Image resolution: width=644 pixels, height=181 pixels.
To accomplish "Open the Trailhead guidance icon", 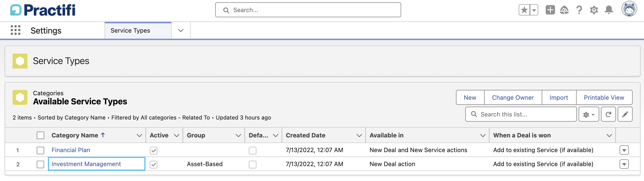I will tap(564, 10).
